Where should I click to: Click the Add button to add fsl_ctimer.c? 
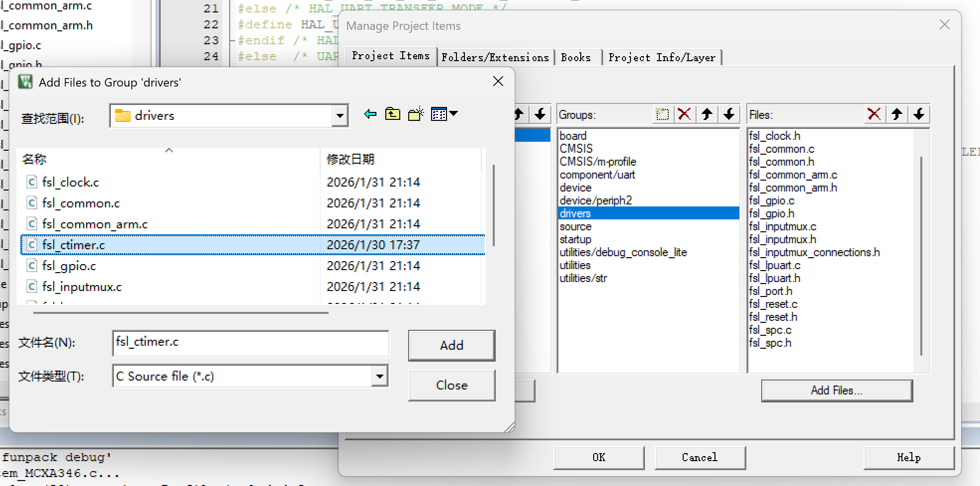pos(451,345)
